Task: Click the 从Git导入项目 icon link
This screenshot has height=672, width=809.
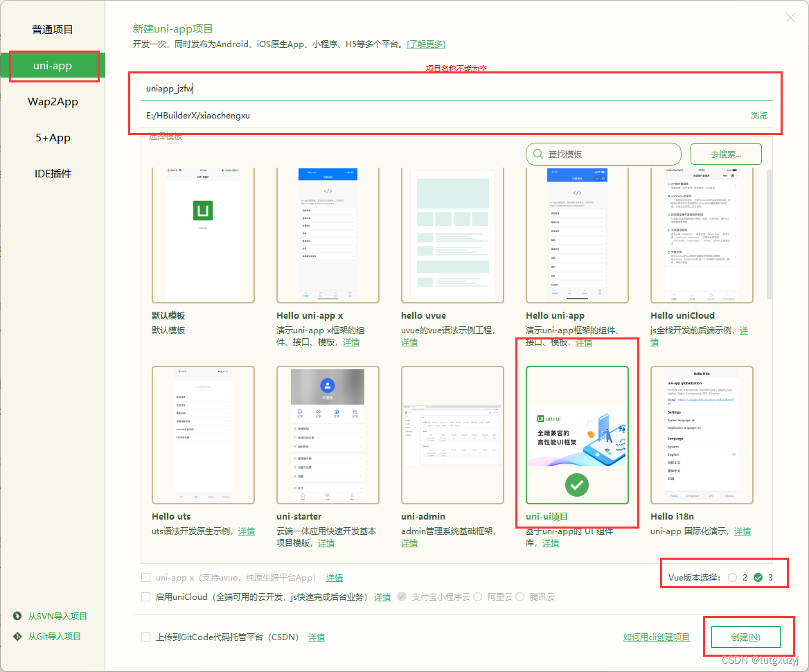Action: click(17, 636)
